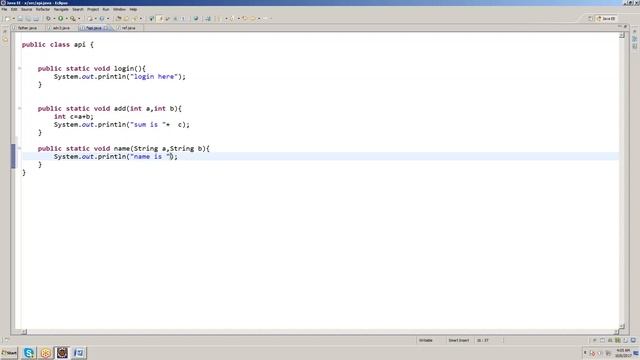This screenshot has height=360, width=640.
Task: Open the Refactor menu
Action: point(43,9)
